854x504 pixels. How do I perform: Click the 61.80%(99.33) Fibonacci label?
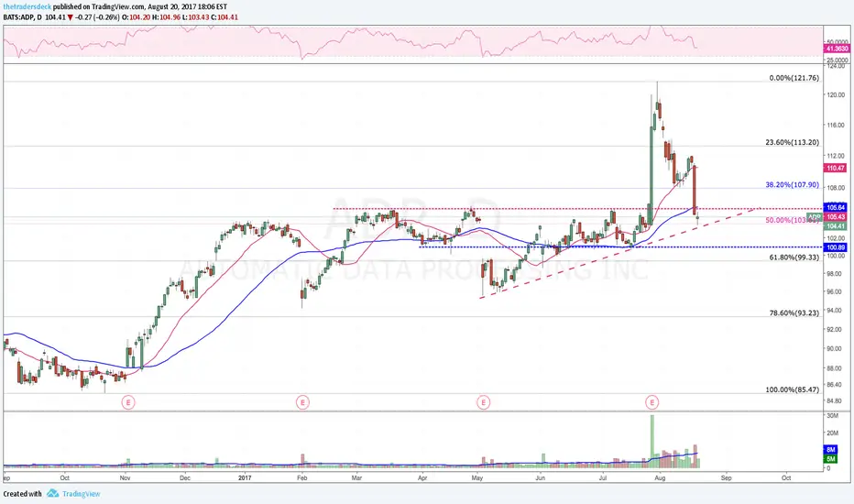794,257
